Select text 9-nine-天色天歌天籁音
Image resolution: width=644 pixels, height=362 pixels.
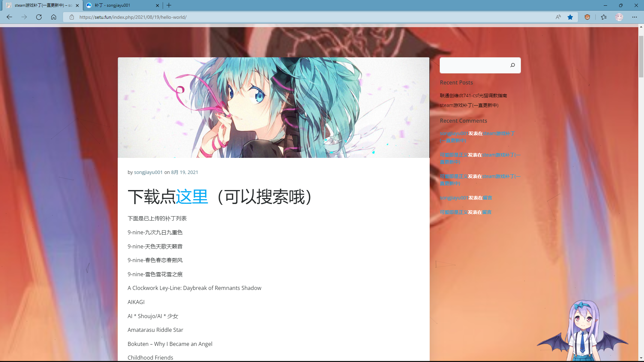click(x=155, y=246)
